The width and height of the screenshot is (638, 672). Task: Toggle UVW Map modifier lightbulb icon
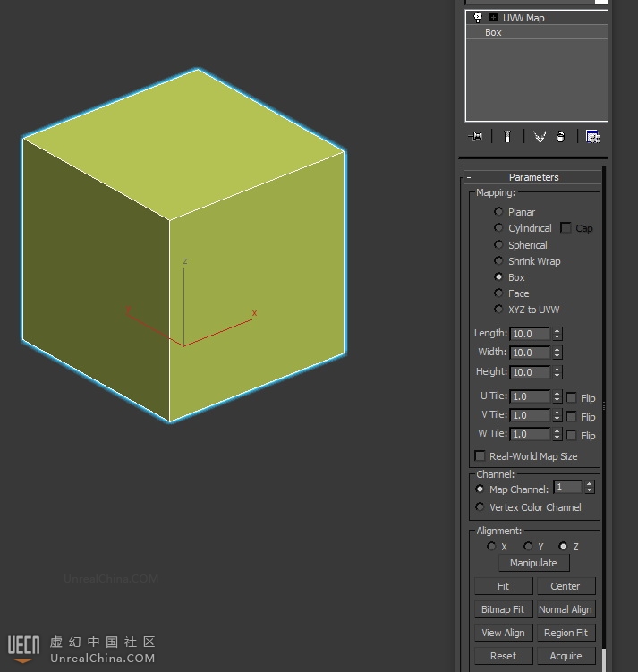[x=477, y=18]
